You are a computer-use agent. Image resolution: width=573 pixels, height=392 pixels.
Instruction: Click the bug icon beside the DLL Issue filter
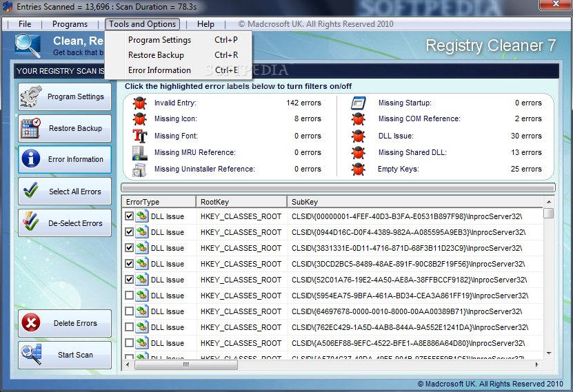pos(359,136)
